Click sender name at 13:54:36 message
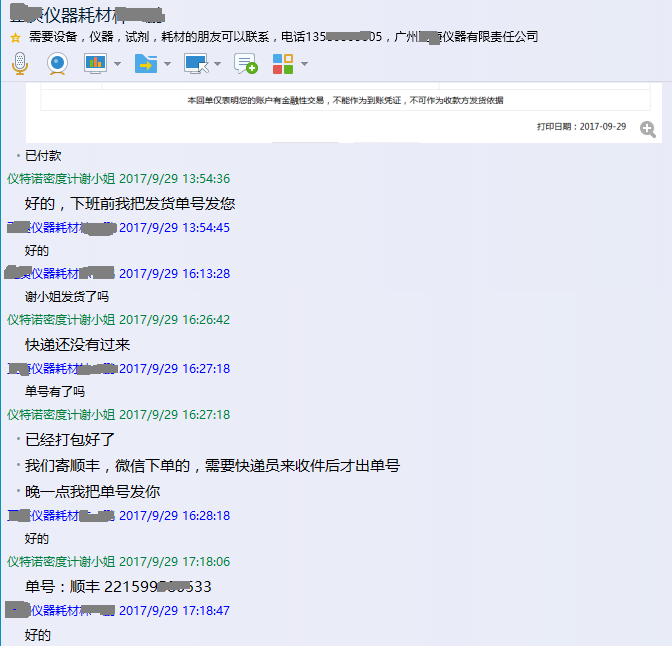Image resolution: width=672 pixels, height=646 pixels. 61,179
